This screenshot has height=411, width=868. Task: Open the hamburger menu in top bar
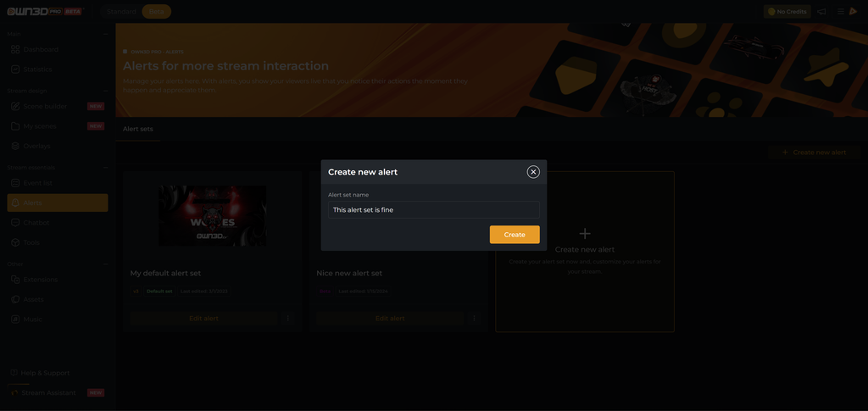(840, 12)
